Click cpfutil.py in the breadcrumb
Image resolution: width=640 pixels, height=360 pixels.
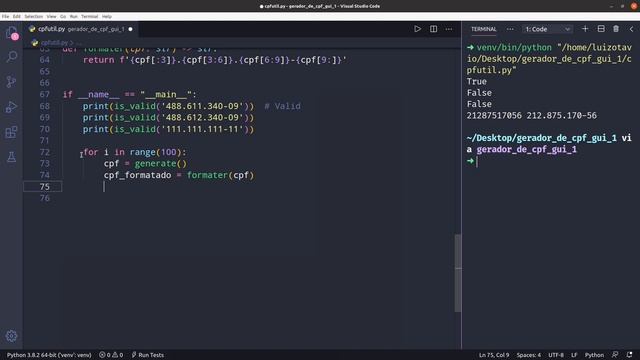click(54, 42)
